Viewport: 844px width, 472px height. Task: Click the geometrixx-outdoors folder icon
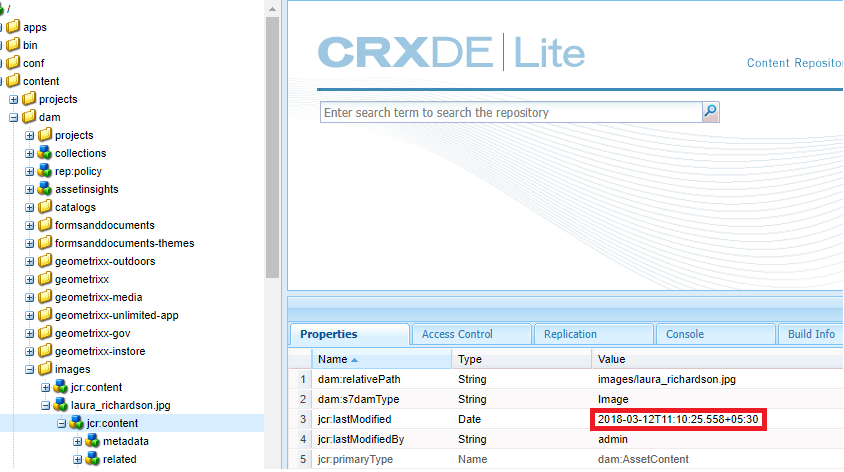coord(45,261)
